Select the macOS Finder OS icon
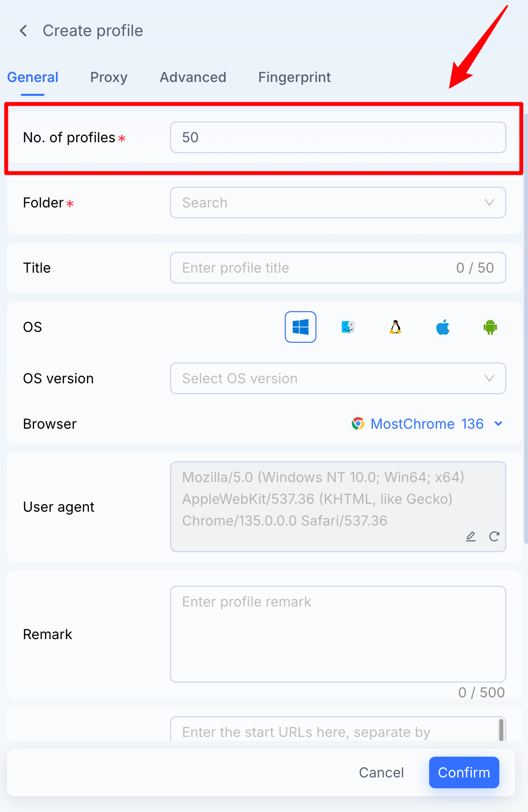 coord(348,327)
